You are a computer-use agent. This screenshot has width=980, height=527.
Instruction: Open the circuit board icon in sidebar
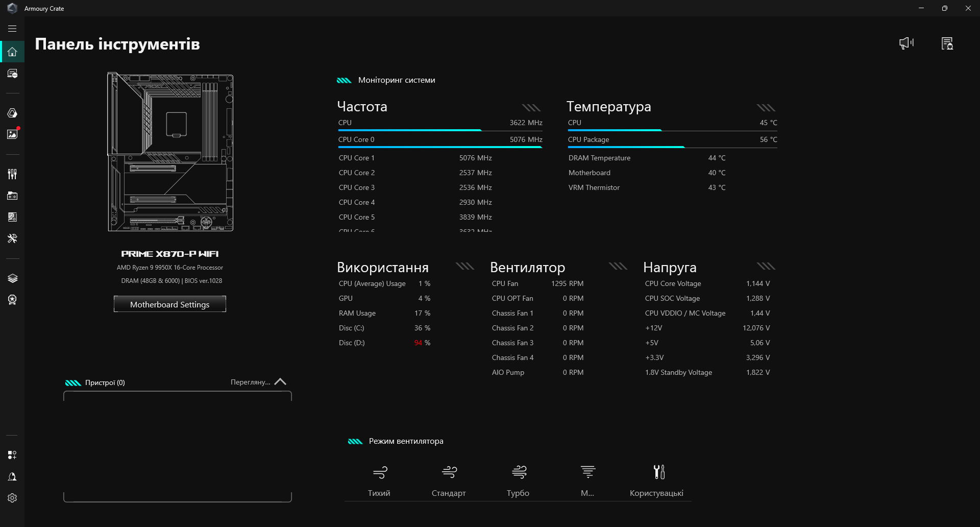pos(12,217)
